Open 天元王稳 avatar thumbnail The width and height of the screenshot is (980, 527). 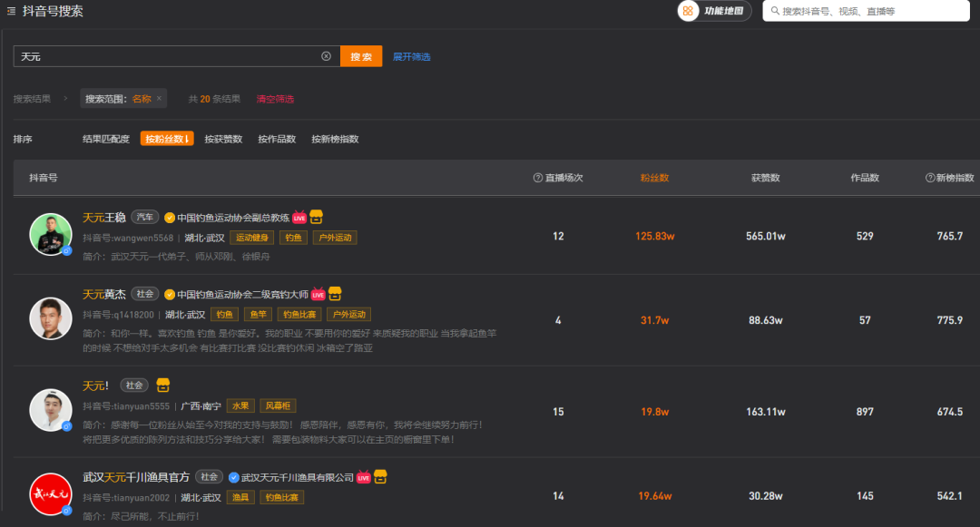(51, 234)
